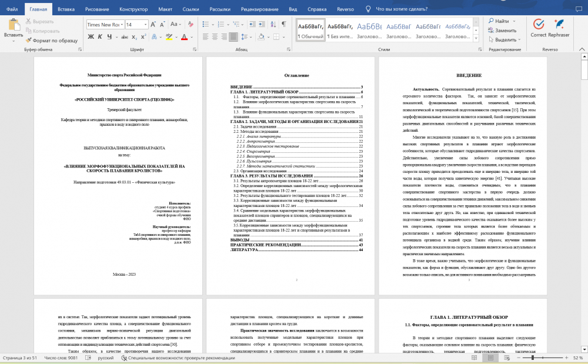Align text left
This screenshot has height=364, width=588.
pyautogui.click(x=205, y=36)
